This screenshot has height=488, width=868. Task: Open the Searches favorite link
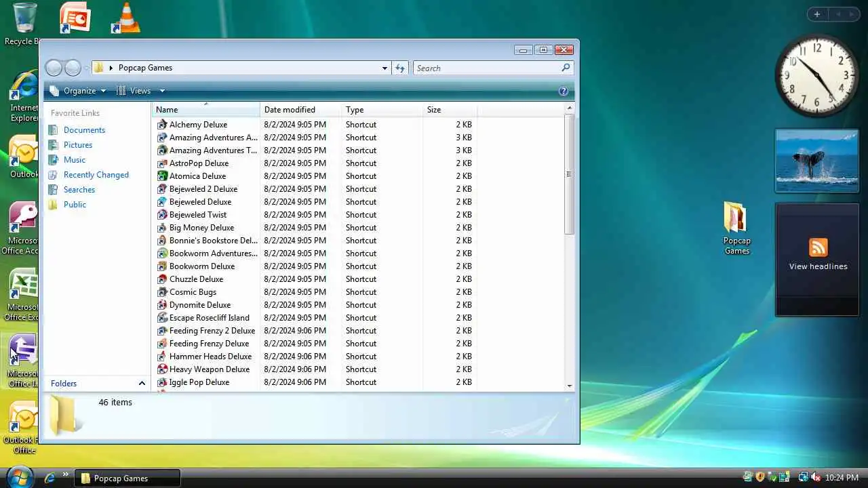coord(79,190)
